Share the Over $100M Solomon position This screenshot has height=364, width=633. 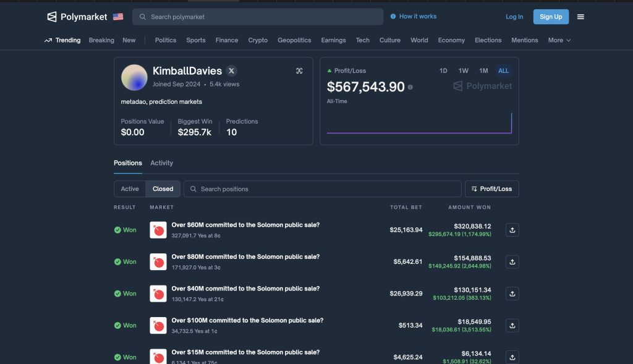tap(512, 326)
